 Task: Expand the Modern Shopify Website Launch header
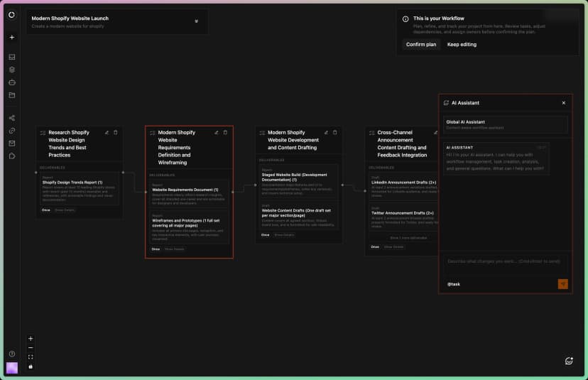point(196,21)
